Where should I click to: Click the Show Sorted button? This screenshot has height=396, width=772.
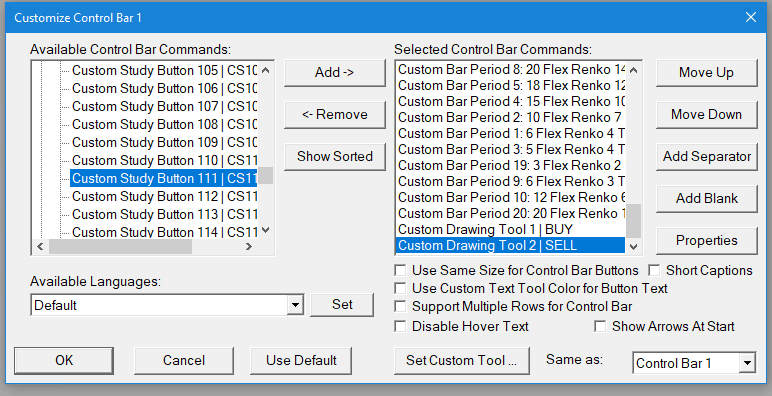335,157
